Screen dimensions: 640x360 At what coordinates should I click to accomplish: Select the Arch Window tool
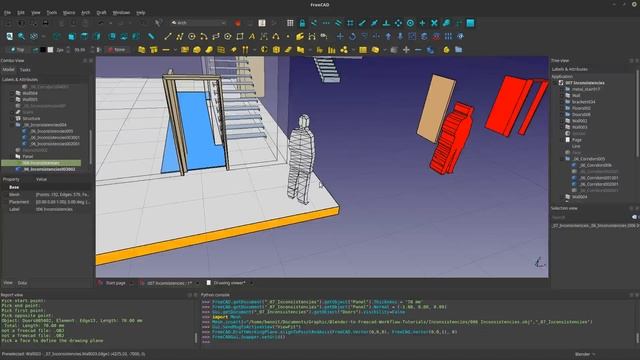click(x=221, y=50)
